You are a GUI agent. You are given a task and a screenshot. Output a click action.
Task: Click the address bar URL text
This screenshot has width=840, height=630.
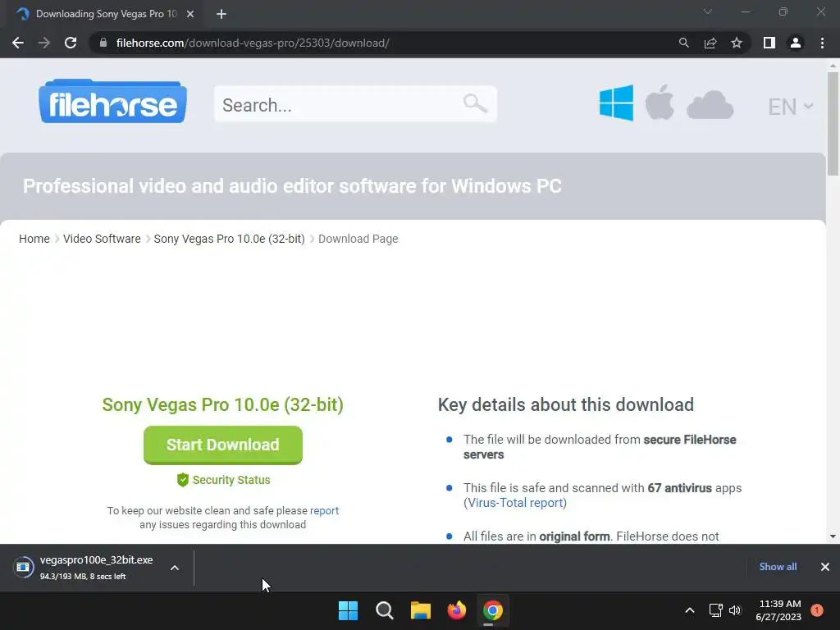click(x=253, y=43)
